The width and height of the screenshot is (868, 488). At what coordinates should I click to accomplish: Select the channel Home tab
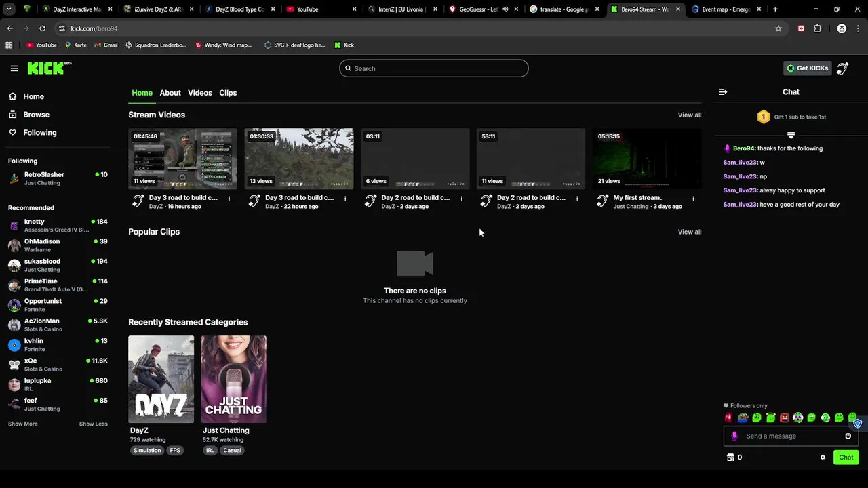(142, 93)
